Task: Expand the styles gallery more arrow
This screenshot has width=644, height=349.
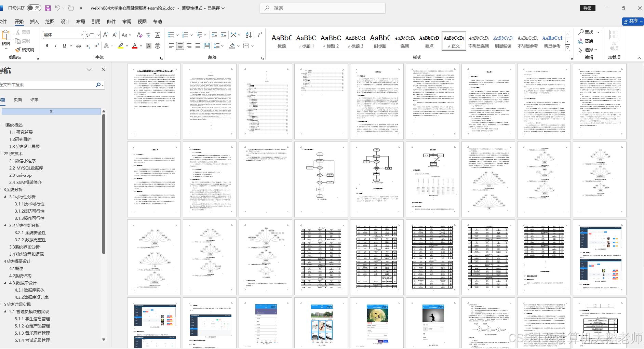Action: [x=568, y=48]
